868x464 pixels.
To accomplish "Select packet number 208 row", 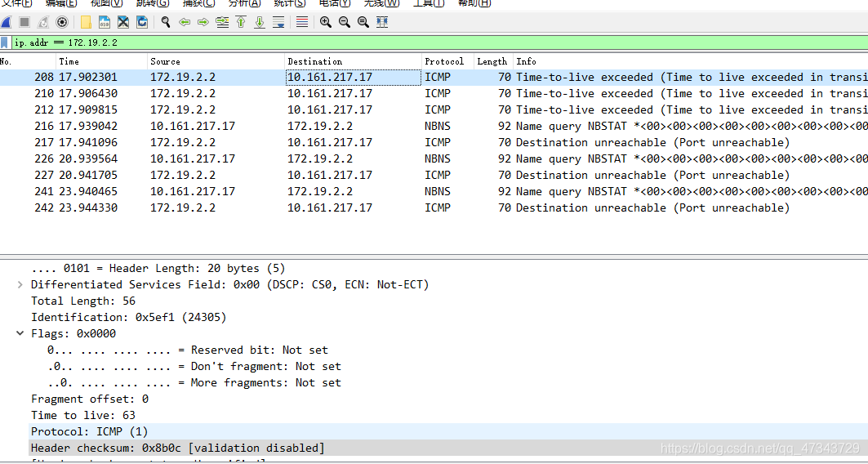I will (434, 77).
